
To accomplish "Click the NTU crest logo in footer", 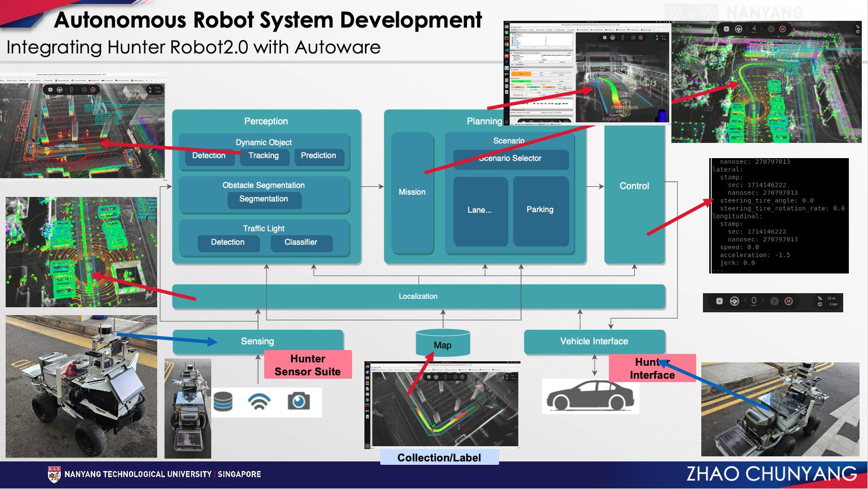I will [x=54, y=474].
